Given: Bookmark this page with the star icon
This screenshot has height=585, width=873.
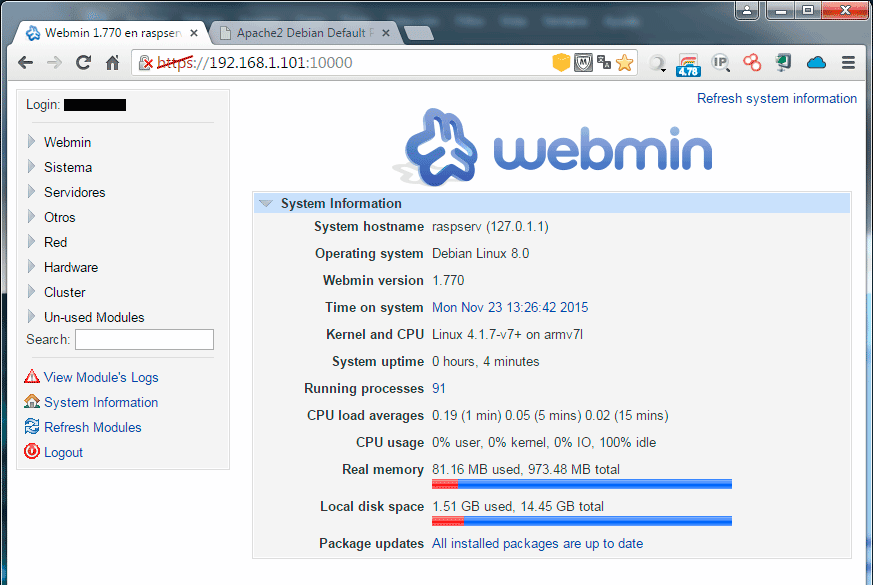Looking at the screenshot, I should click(x=625, y=63).
